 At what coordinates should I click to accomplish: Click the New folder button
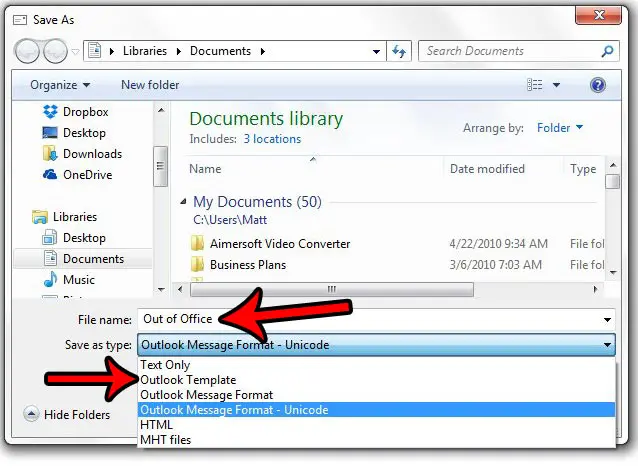pyautogui.click(x=149, y=85)
